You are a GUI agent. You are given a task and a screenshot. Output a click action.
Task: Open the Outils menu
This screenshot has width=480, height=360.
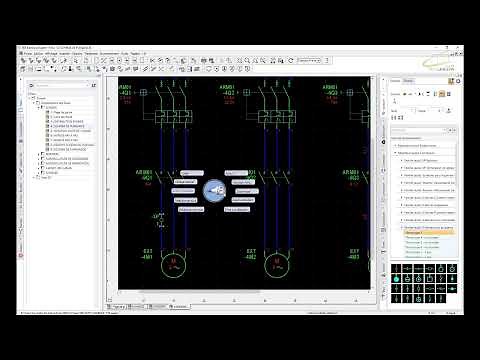pyautogui.click(x=124, y=53)
